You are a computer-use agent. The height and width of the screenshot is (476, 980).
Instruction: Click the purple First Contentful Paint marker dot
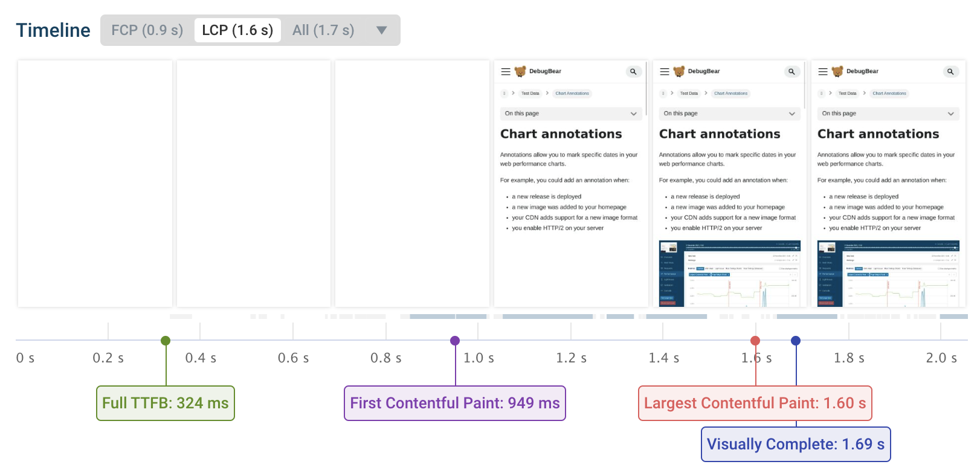pyautogui.click(x=455, y=341)
